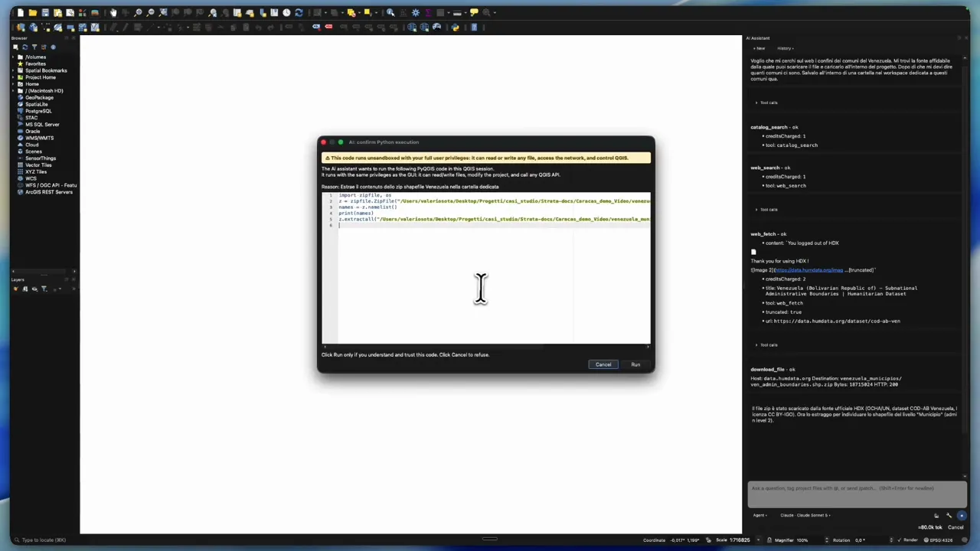Click the New Project icon in toolbar

21,13
